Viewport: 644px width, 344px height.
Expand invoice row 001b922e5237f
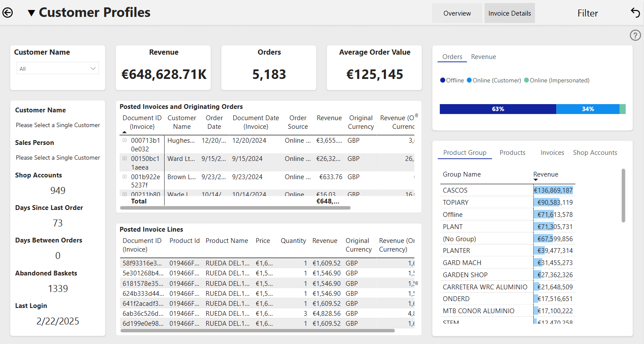tap(125, 177)
